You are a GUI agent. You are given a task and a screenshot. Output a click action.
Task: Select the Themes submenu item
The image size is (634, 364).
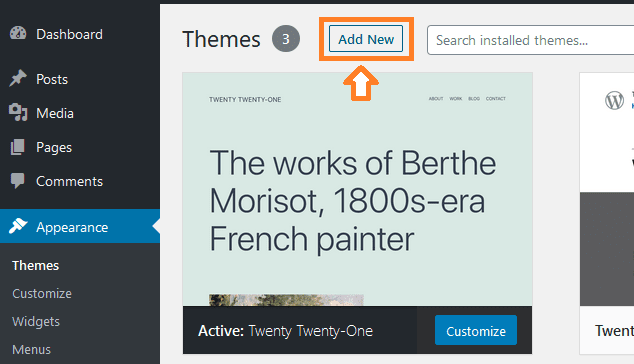pyautogui.click(x=36, y=265)
